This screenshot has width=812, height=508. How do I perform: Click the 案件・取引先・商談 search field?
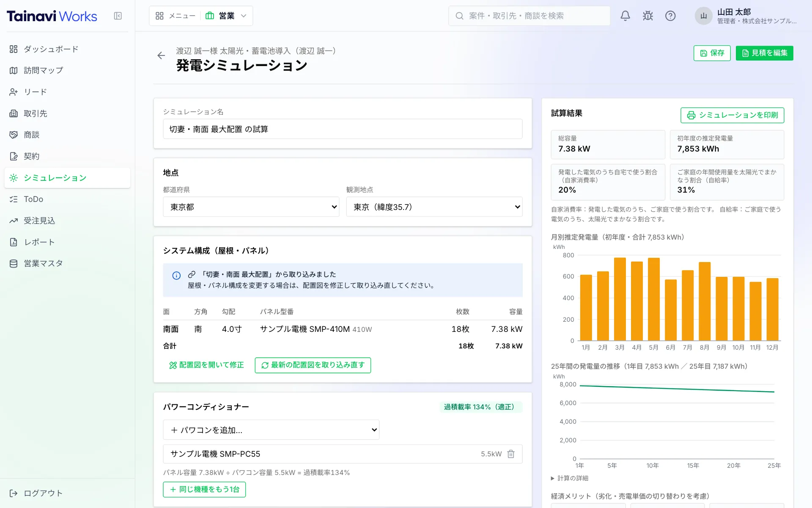pos(529,16)
